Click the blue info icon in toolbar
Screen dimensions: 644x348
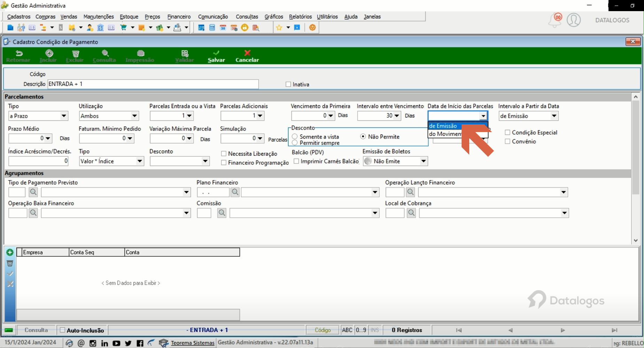point(297,28)
